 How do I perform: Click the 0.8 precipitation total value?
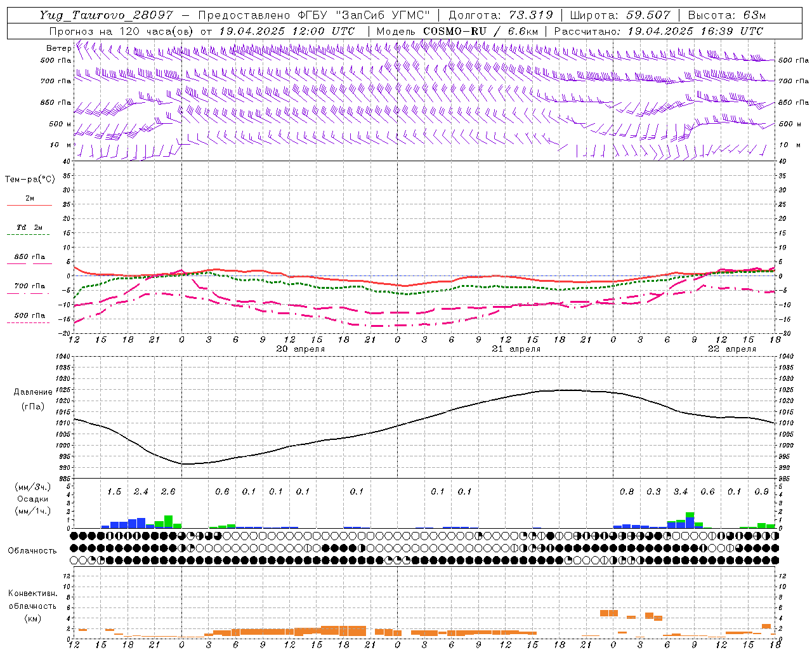627,492
